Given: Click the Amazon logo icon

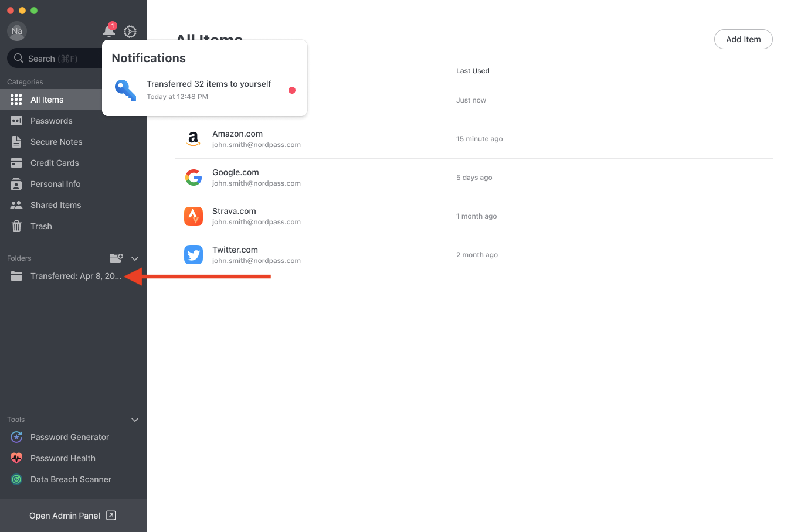Looking at the screenshot, I should pyautogui.click(x=194, y=139).
